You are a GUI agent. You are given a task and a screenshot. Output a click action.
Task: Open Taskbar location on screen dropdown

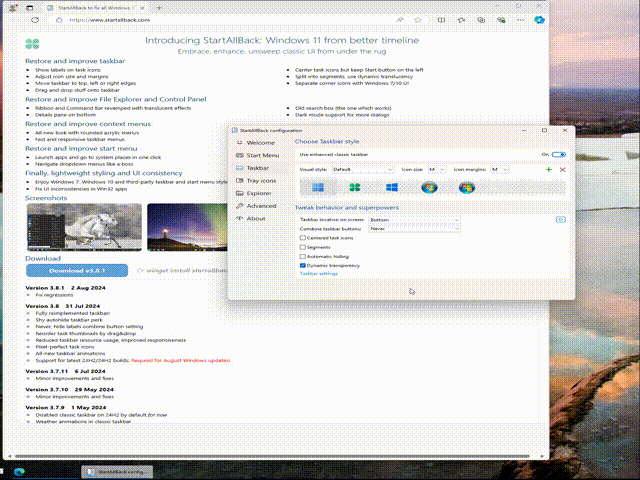414,220
